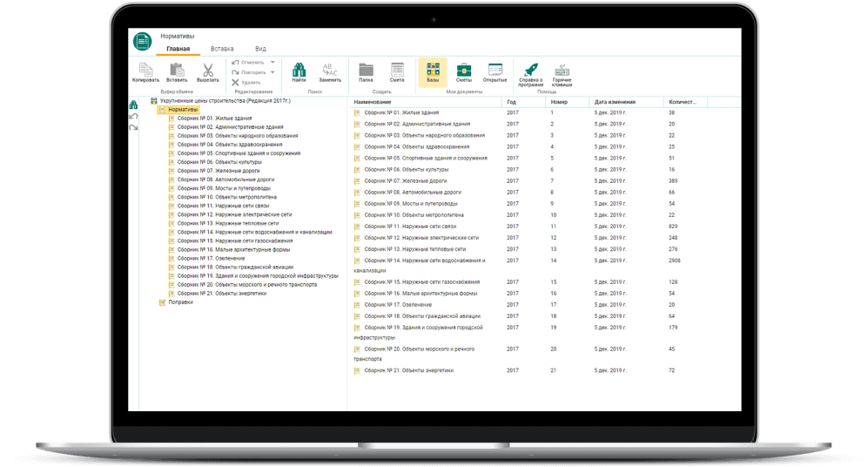This screenshot has width=868, height=467.
Task: Click the binoculars icon in left sidebar
Action: [x=133, y=105]
